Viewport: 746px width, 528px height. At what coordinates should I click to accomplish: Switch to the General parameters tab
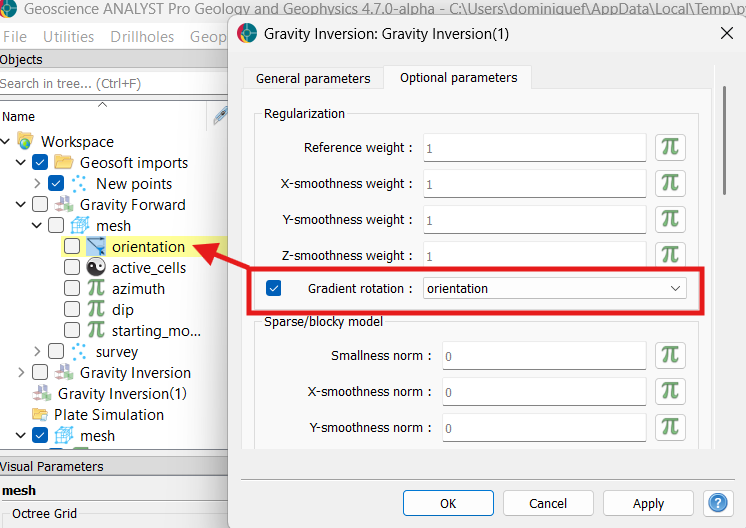point(313,78)
